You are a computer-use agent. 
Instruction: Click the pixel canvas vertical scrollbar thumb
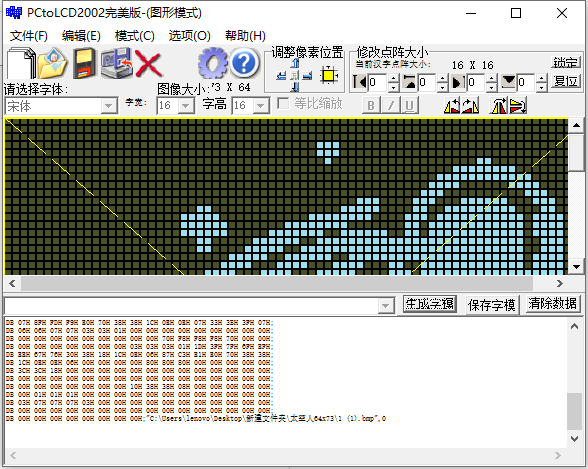(x=576, y=153)
